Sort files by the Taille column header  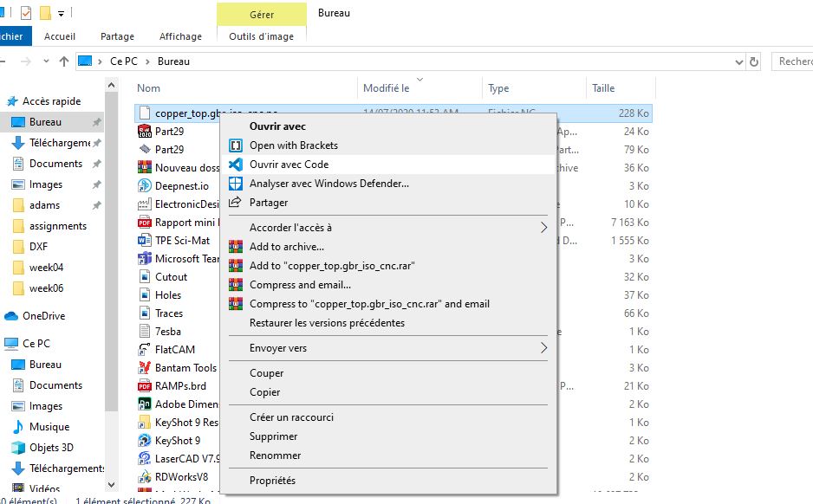click(x=603, y=87)
